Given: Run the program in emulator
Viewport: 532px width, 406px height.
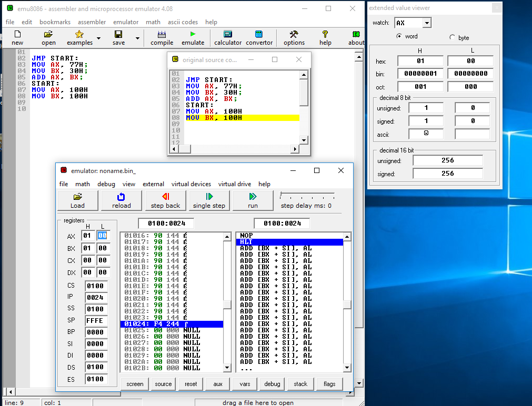Looking at the screenshot, I should 253,200.
